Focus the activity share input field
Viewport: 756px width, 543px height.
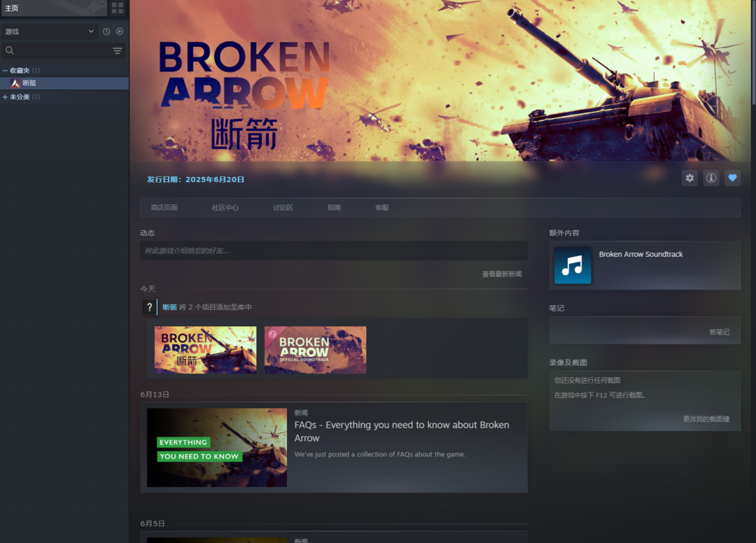(334, 251)
